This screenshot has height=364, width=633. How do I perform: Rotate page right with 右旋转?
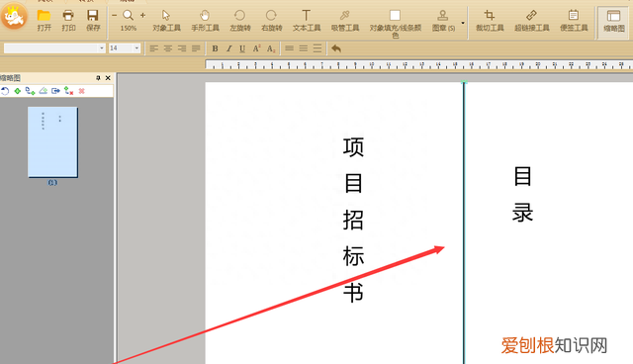pos(271,21)
